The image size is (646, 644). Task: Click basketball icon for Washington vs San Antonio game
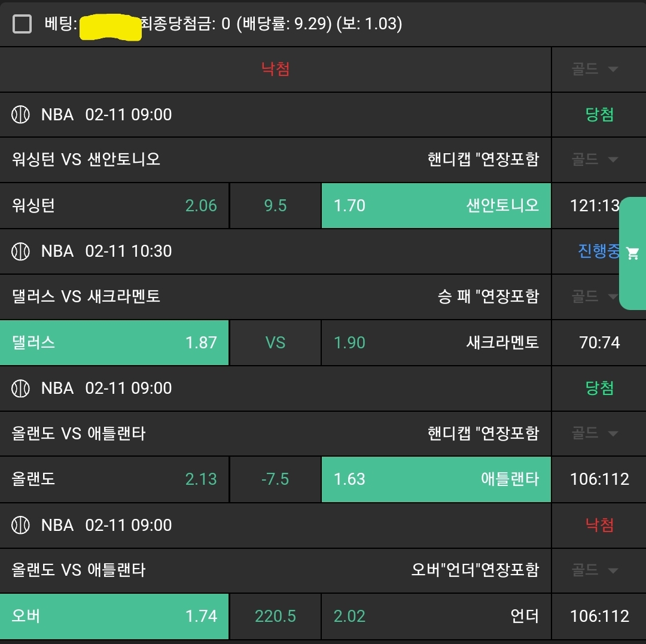pos(21,114)
